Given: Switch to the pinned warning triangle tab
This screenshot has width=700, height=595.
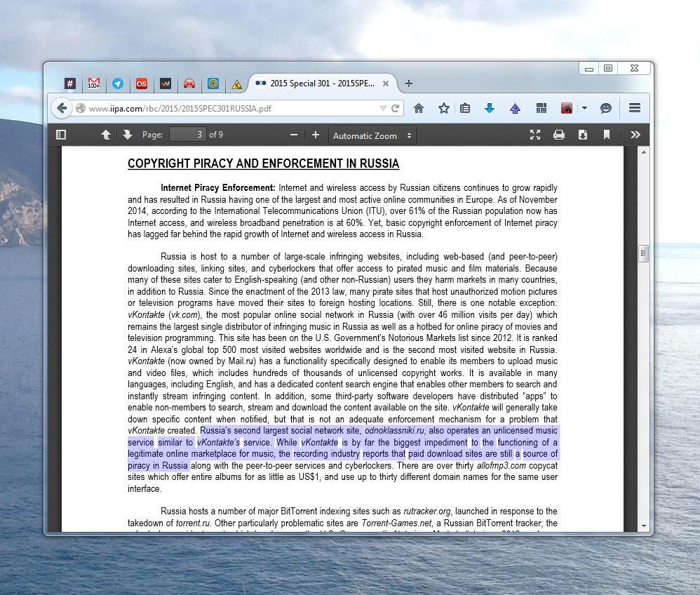Looking at the screenshot, I should tap(236, 83).
